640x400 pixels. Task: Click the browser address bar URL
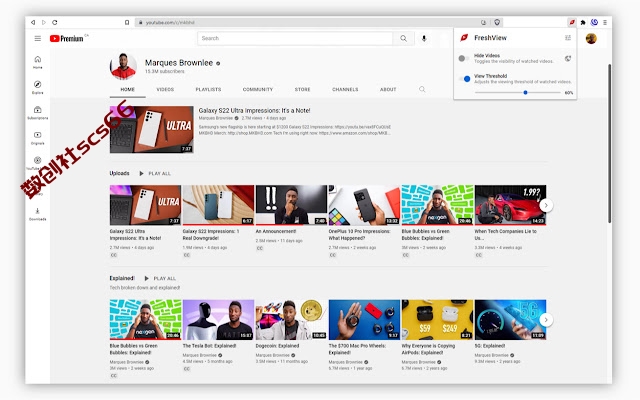tap(170, 22)
